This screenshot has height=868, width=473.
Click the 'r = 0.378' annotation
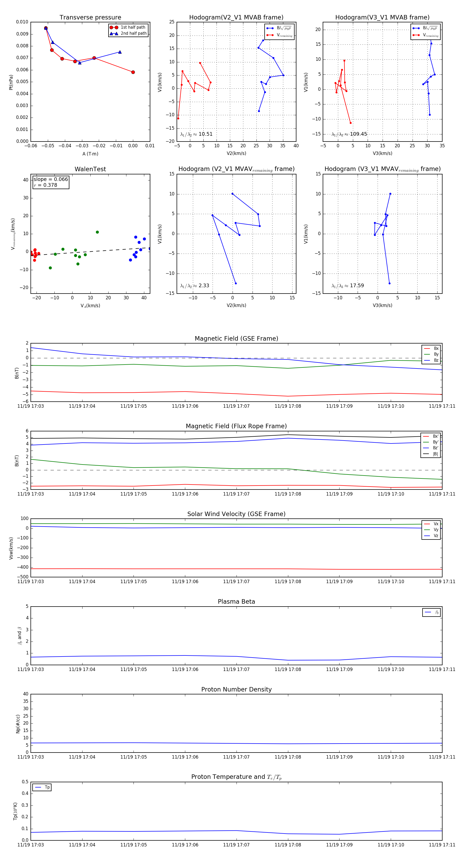[45, 185]
